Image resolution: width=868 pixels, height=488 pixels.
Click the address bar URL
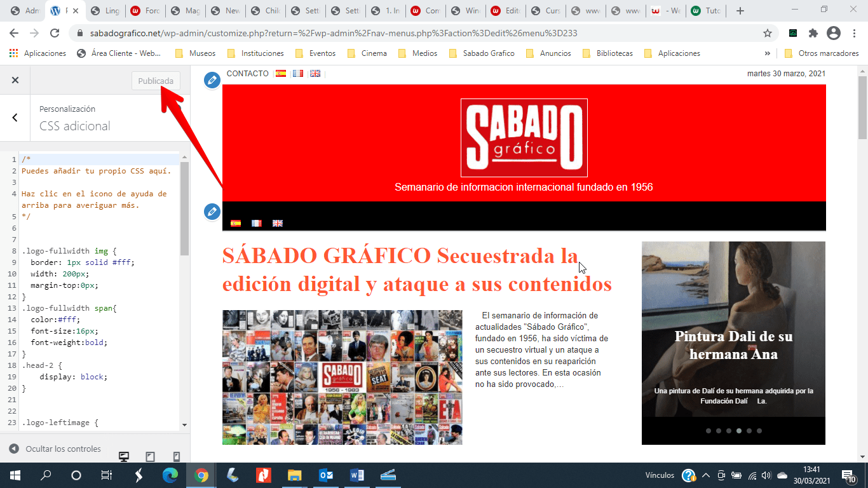[332, 33]
